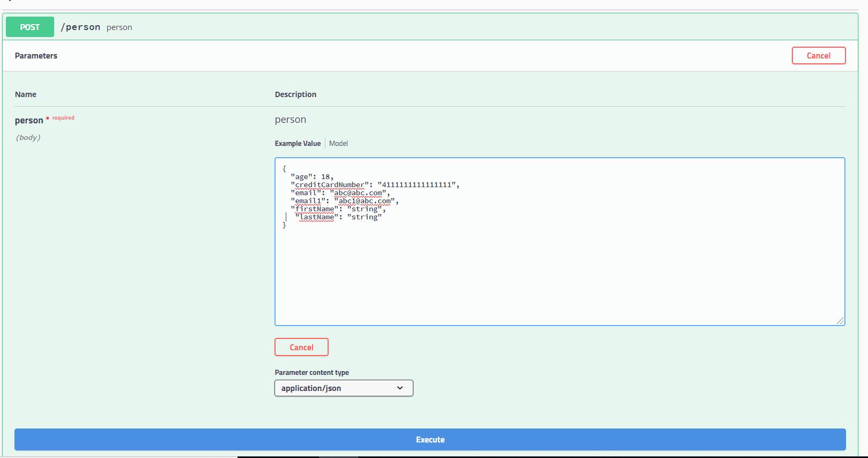868x458 pixels.
Task: Switch to the Model tab
Action: tap(338, 143)
